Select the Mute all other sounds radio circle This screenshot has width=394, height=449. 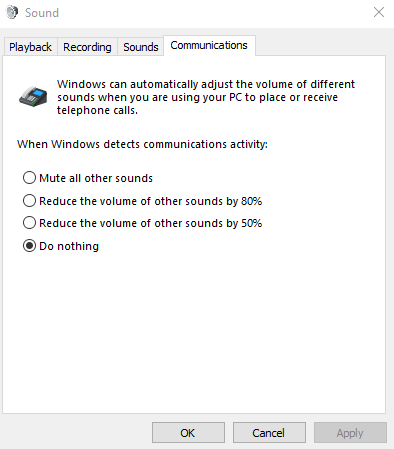(x=29, y=178)
